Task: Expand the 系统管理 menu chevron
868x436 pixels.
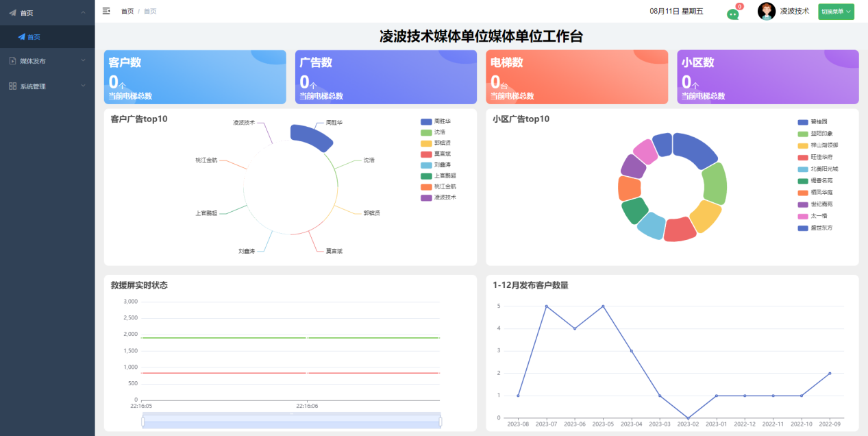Action: (83, 86)
